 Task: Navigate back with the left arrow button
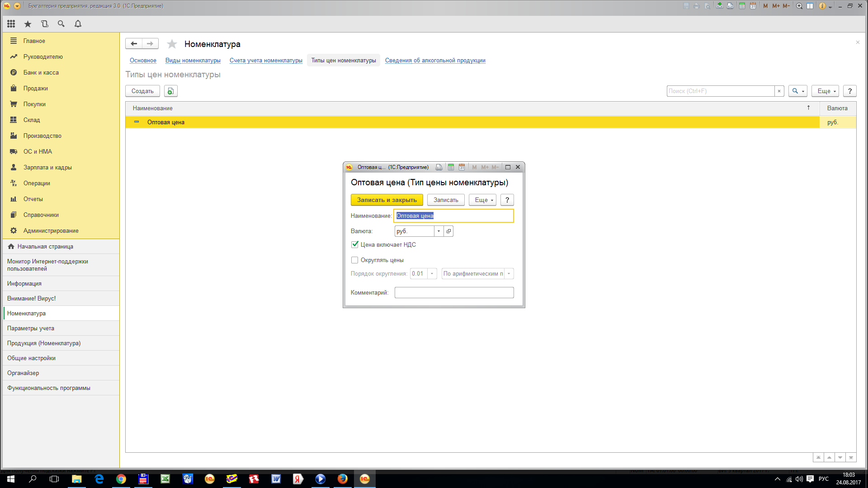pos(134,44)
